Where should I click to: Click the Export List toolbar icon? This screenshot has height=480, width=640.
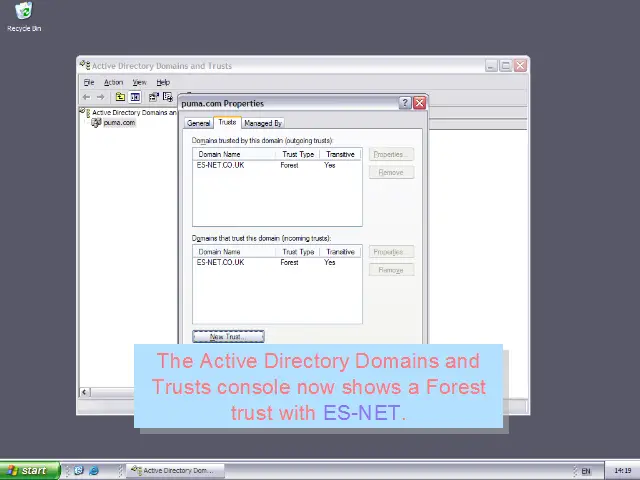point(168,97)
